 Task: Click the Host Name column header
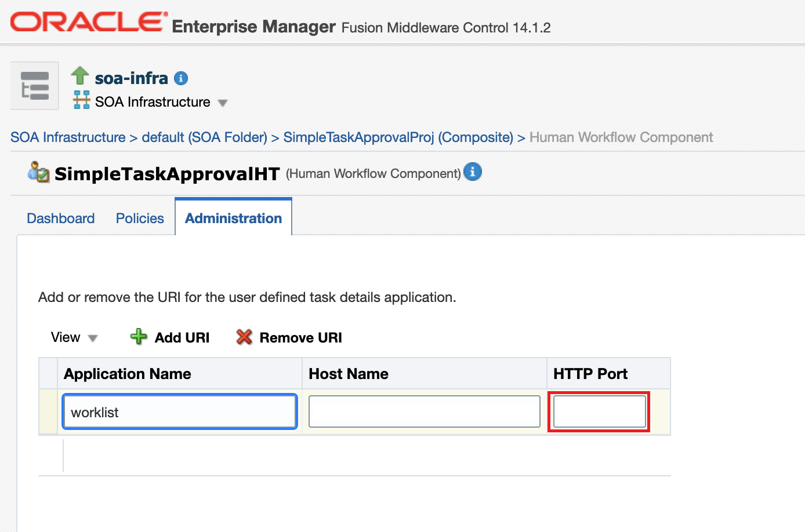pos(424,374)
